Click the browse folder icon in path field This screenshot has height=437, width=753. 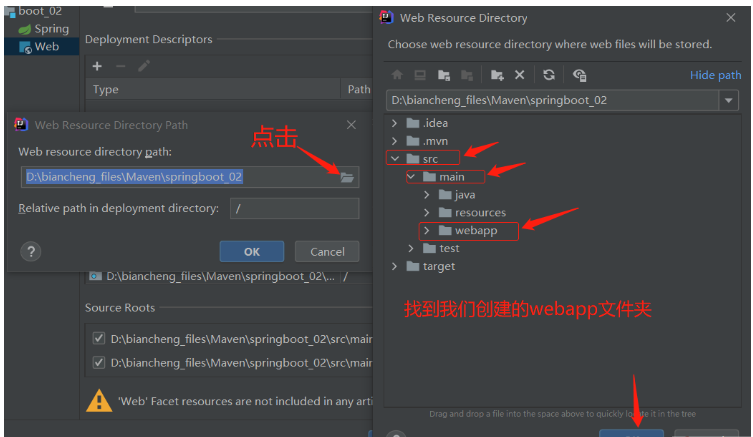[x=347, y=178]
